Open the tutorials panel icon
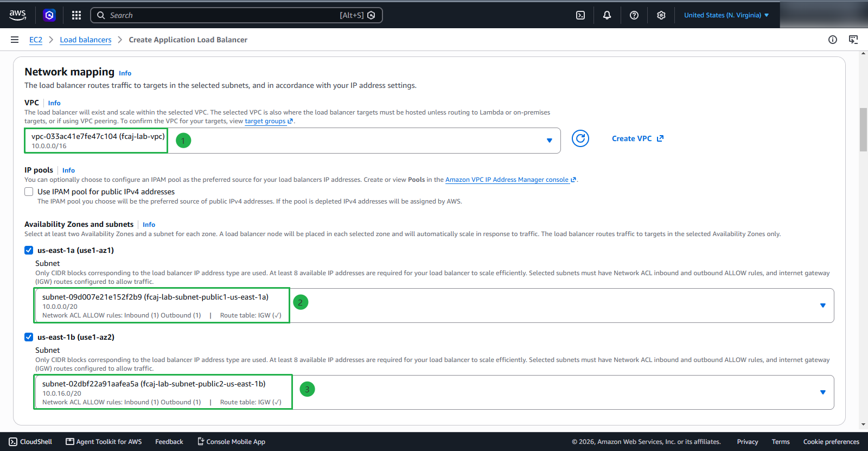 coord(853,40)
